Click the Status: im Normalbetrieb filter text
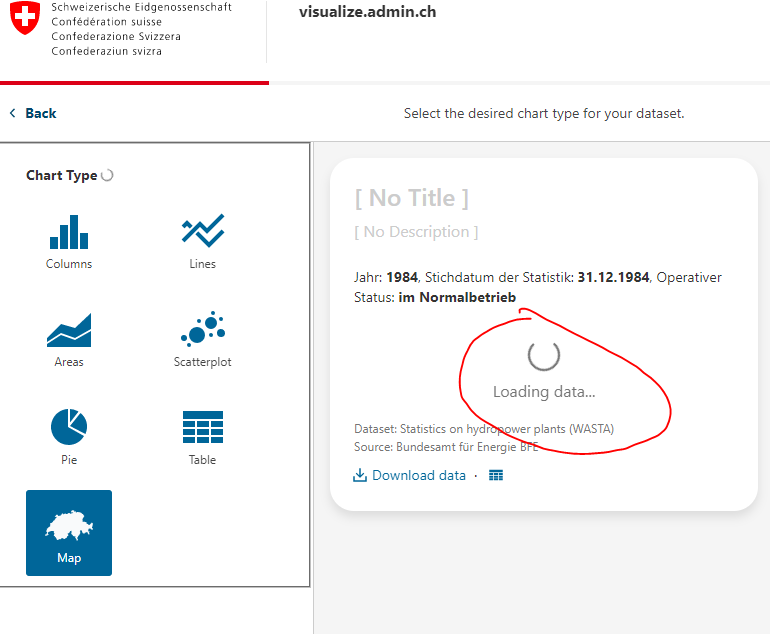This screenshot has width=770, height=634. click(435, 298)
